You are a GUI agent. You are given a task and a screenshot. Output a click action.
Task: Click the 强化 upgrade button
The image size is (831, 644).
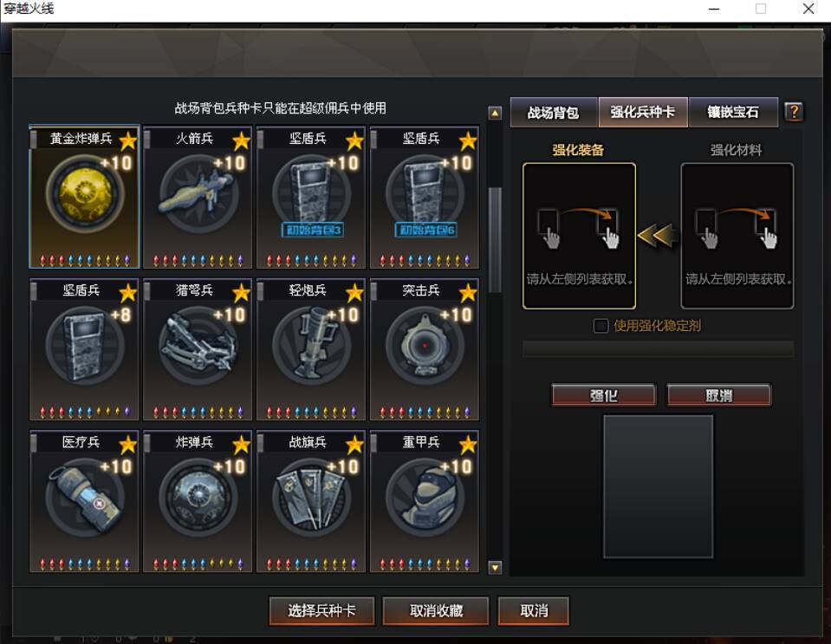tap(604, 395)
